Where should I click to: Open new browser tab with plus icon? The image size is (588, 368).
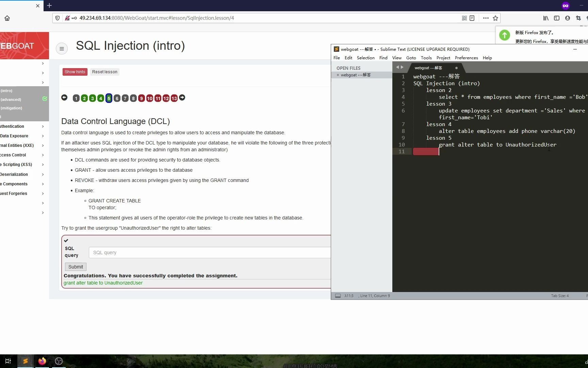(x=49, y=5)
